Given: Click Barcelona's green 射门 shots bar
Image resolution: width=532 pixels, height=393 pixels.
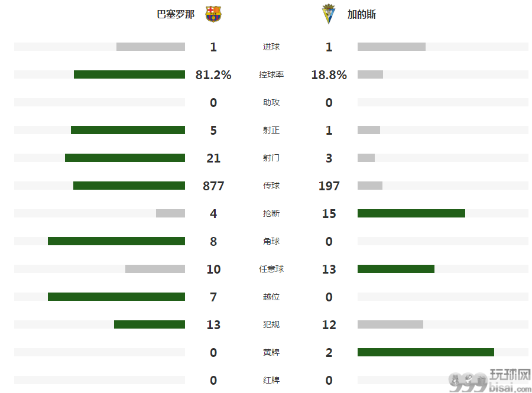Looking at the screenshot, I should 125,158.
